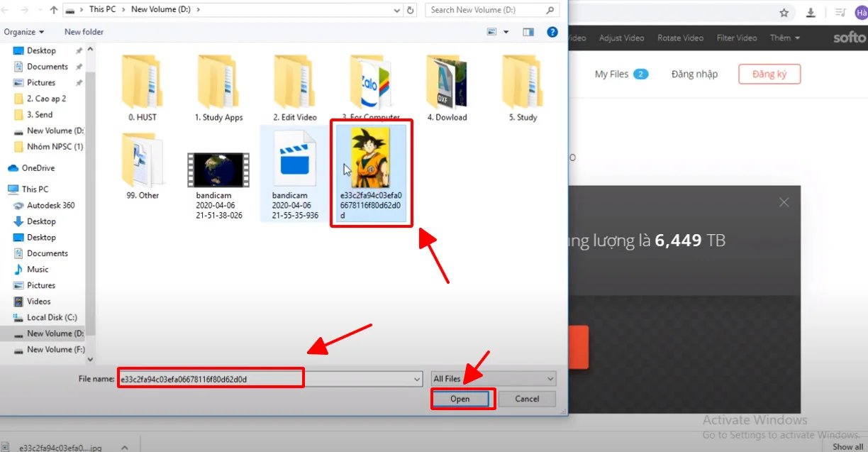This screenshot has width=868, height=452.
Task: Select the Goku image file e33c2fa94c03efa0
Action: (371, 172)
